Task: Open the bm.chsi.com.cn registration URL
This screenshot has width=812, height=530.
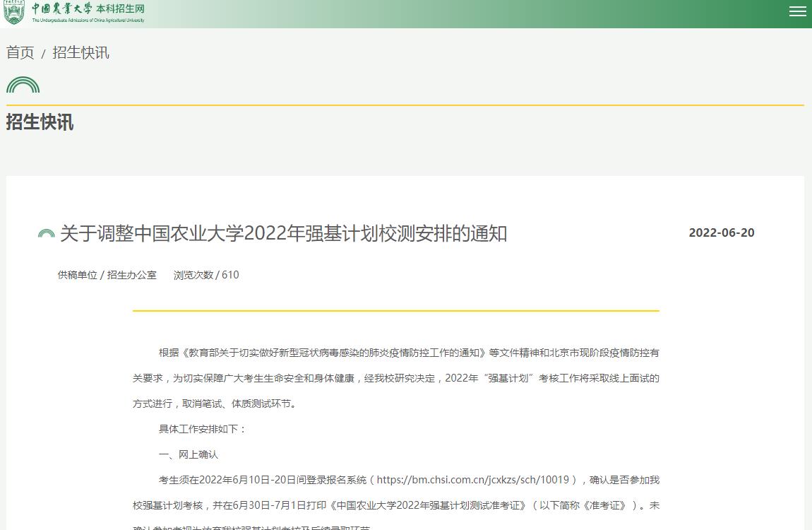Action: point(473,480)
